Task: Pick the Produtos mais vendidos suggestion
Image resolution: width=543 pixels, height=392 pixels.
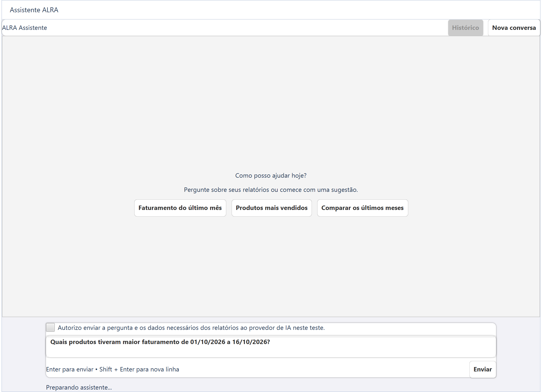Action: (271, 208)
